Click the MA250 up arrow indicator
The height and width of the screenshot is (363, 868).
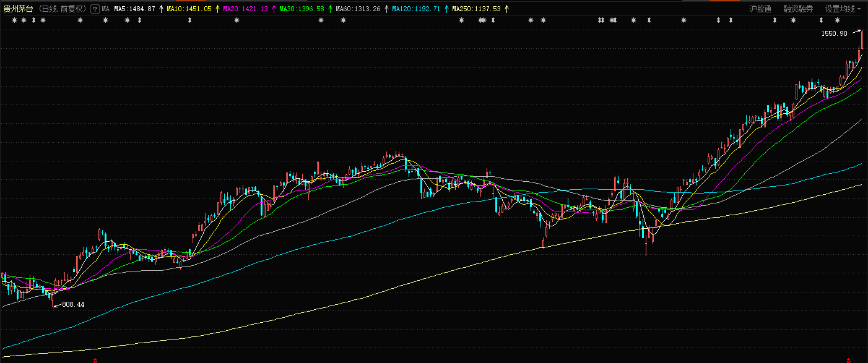coord(506,9)
